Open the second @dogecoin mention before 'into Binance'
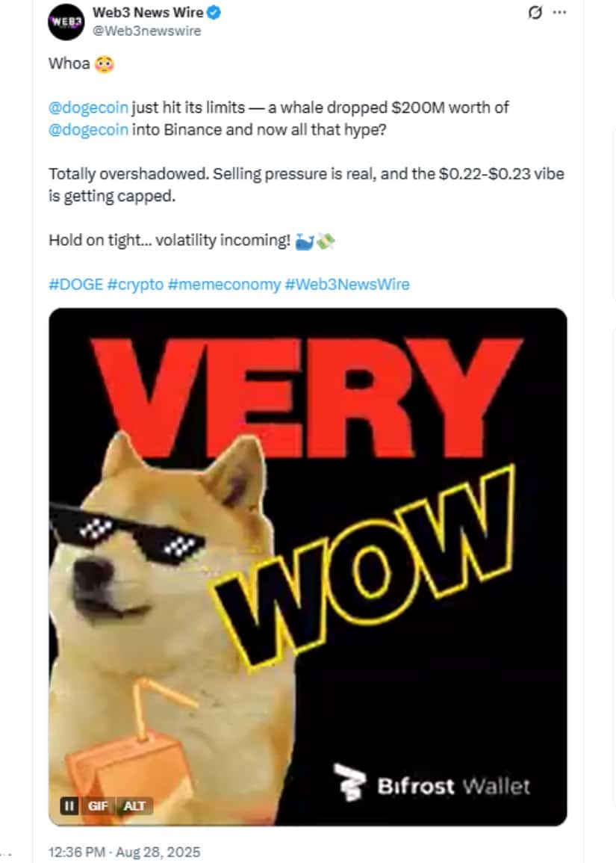This screenshot has height=863, width=616. tap(89, 129)
